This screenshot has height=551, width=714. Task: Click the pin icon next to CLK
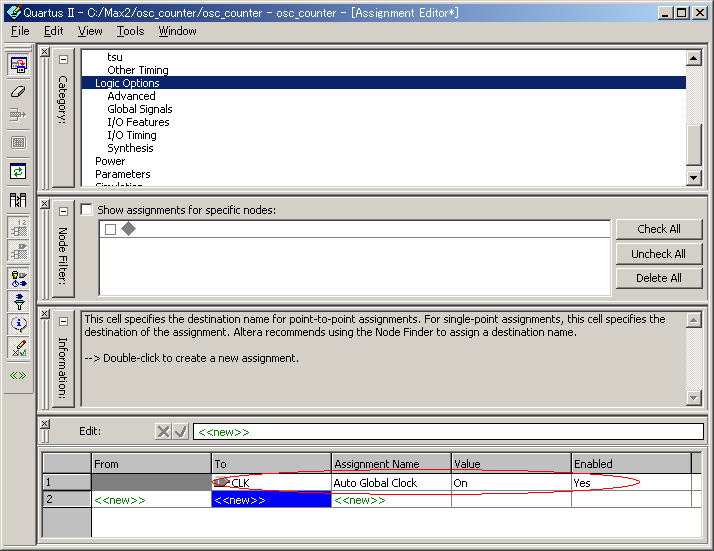point(222,481)
